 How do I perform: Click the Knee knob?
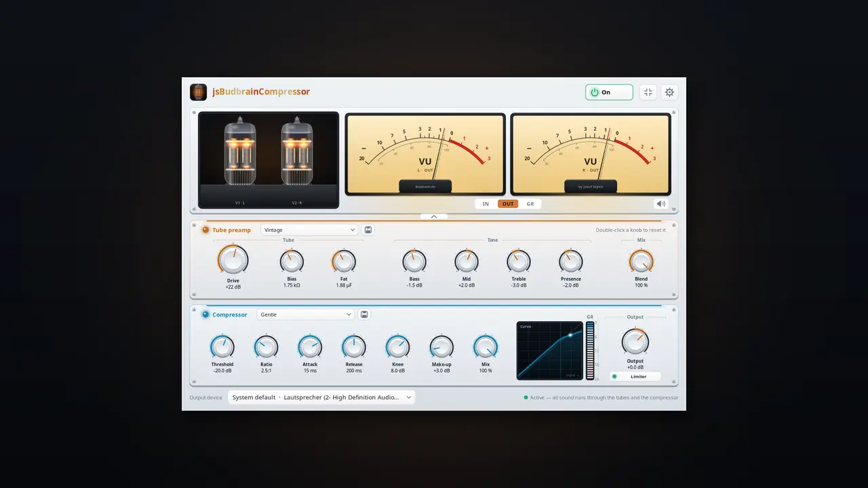[x=398, y=347]
